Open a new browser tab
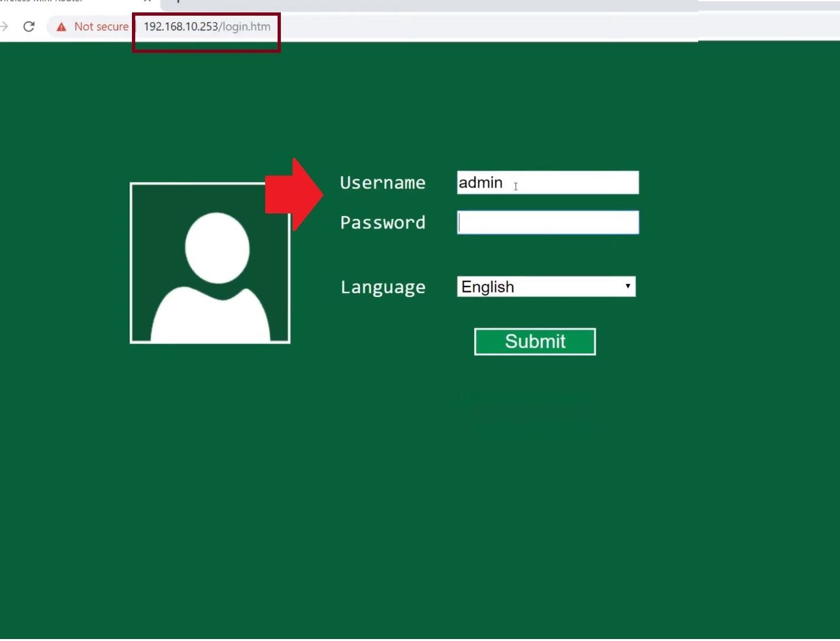The image size is (840, 641). 178,1
